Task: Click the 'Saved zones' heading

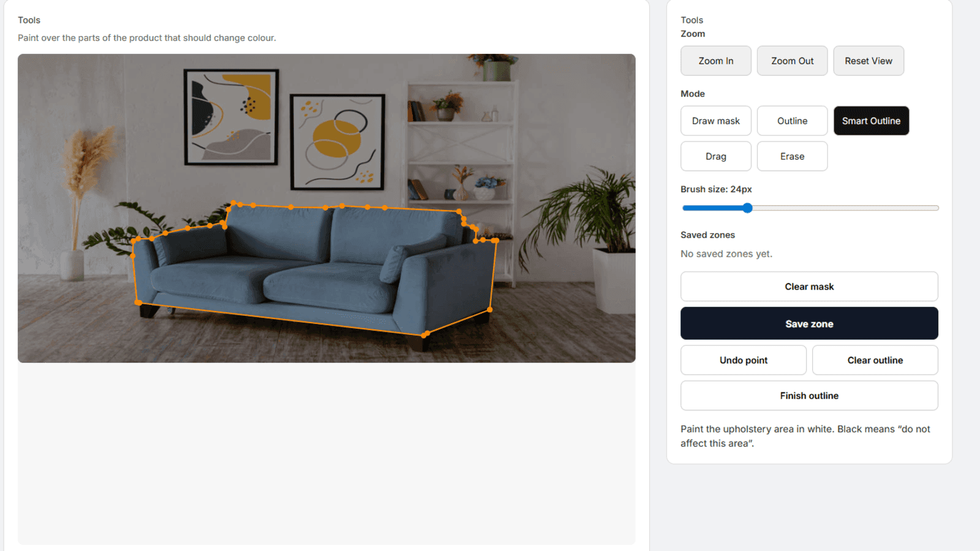Action: click(707, 234)
